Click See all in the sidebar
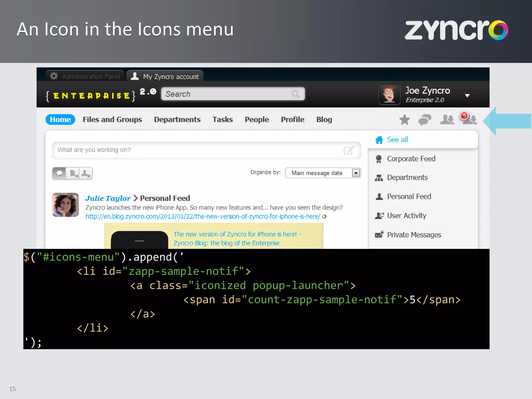532x399 pixels. (x=397, y=140)
